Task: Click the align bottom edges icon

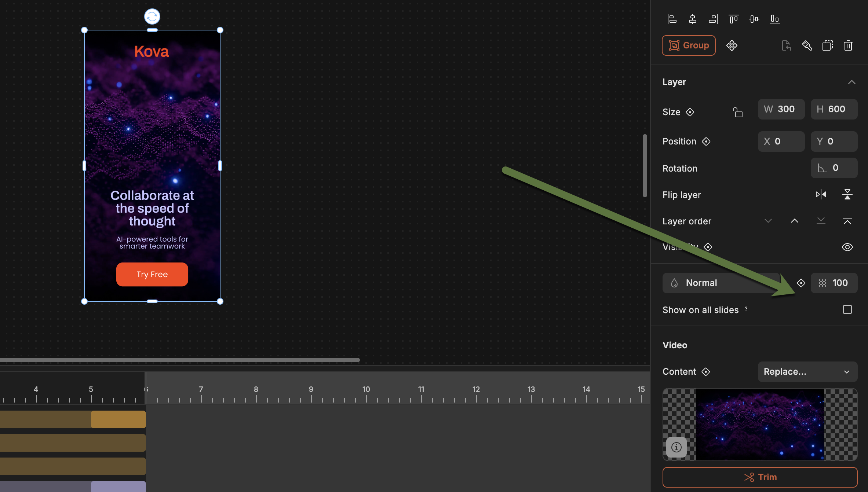Action: [774, 19]
